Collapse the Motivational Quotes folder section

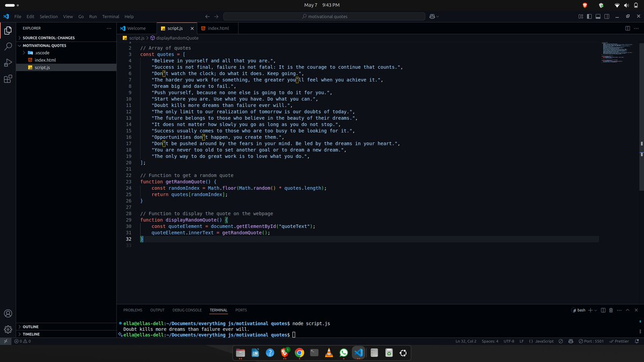[x=66, y=46]
